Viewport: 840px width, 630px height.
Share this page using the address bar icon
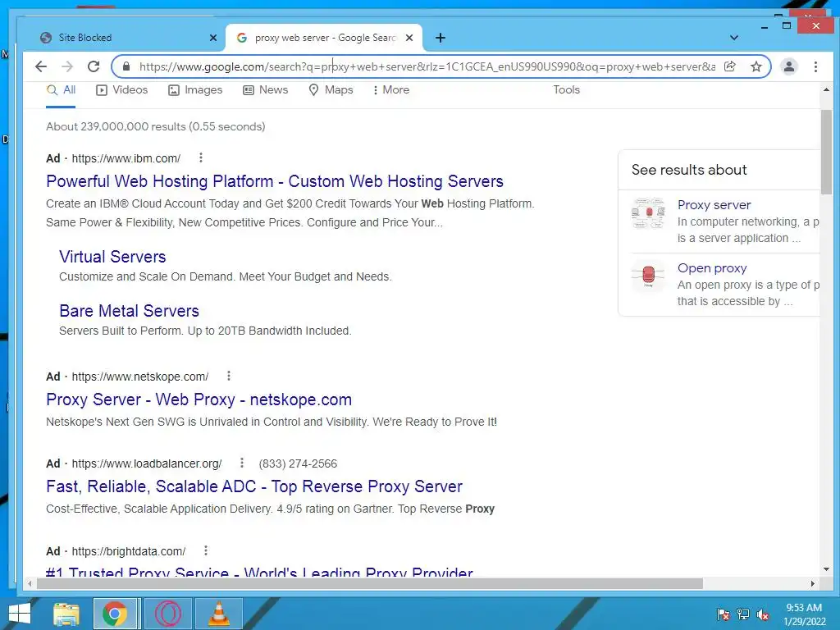coord(729,66)
